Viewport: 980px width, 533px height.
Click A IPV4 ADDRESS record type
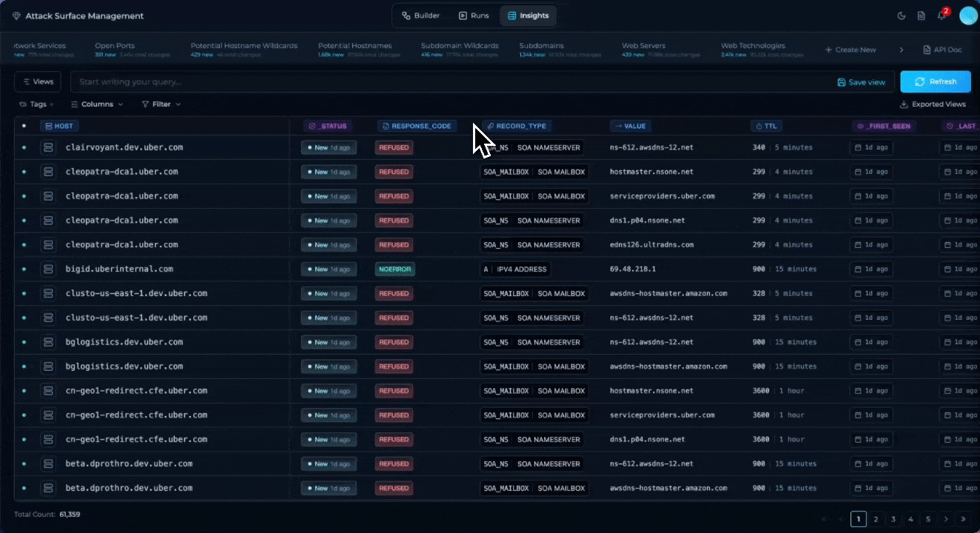pyautogui.click(x=515, y=269)
